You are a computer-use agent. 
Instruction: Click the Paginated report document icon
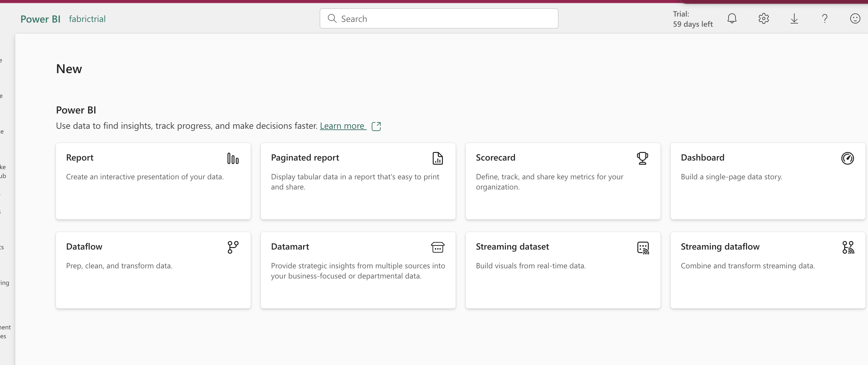pyautogui.click(x=437, y=158)
